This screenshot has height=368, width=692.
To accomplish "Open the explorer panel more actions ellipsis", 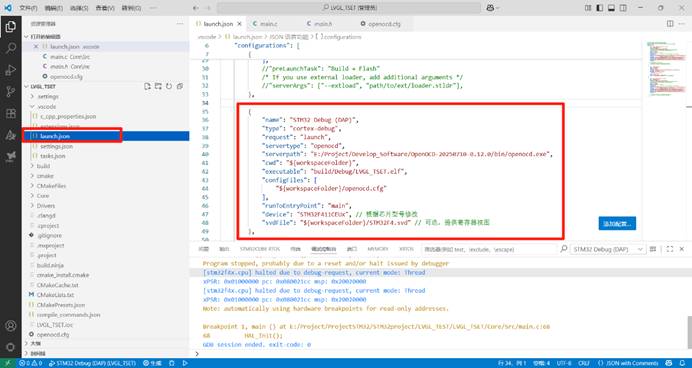I will tap(180, 23).
